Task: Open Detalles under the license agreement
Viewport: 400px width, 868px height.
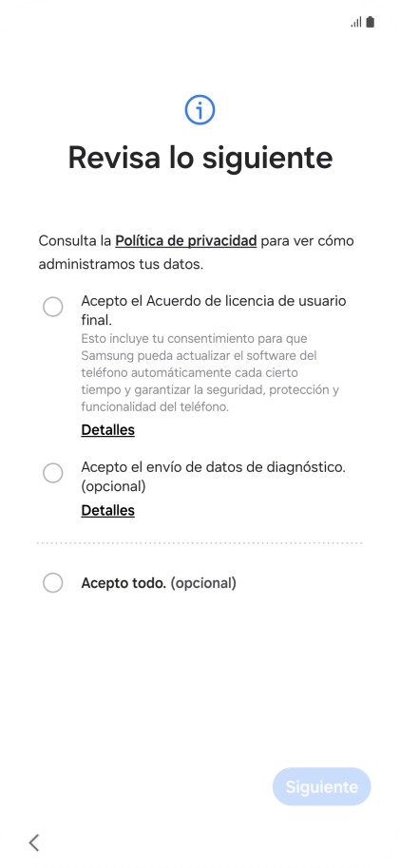Action: [108, 430]
